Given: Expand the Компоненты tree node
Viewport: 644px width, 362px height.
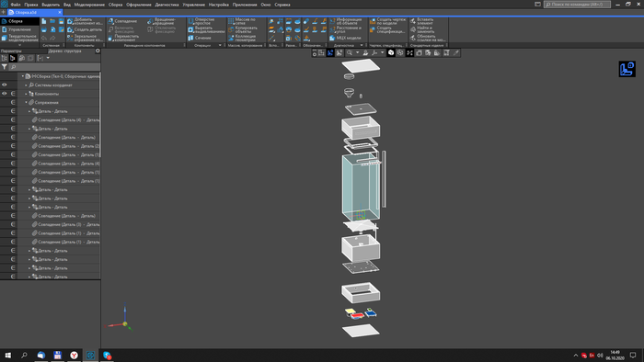Looking at the screenshot, I should coord(26,94).
